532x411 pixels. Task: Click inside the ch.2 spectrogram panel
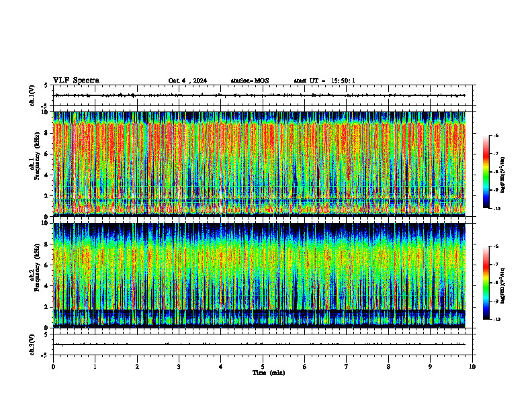259,275
